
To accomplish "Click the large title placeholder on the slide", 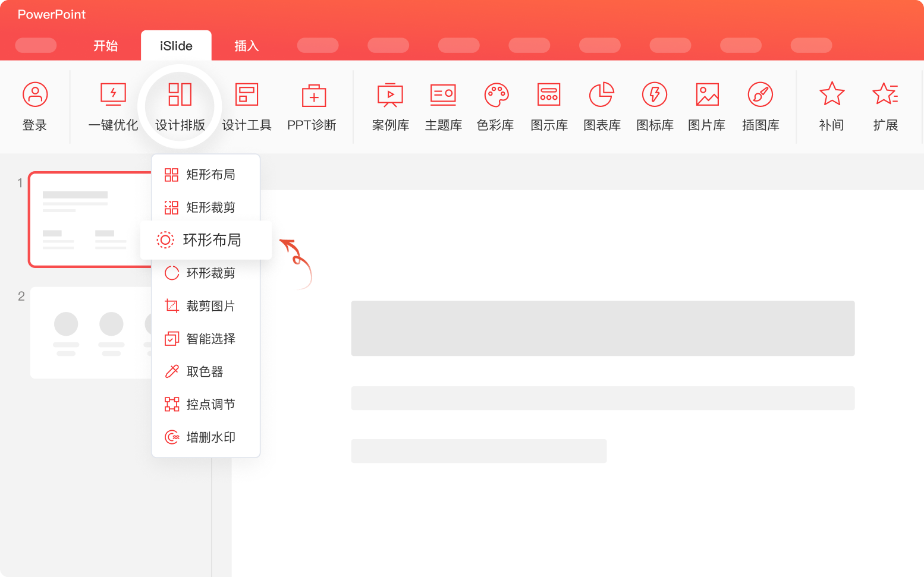I will (x=603, y=328).
